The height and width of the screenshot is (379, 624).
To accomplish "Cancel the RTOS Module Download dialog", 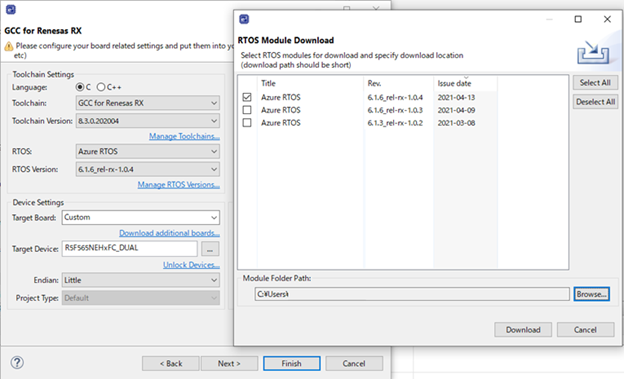I will click(585, 330).
